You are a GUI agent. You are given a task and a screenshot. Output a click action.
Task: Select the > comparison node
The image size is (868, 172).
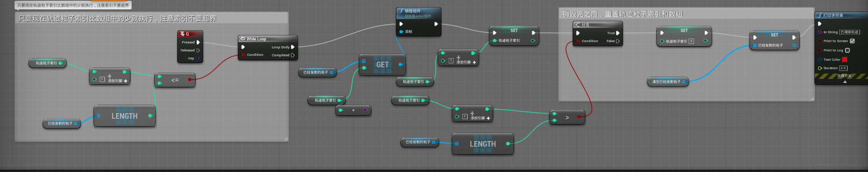[x=567, y=117]
